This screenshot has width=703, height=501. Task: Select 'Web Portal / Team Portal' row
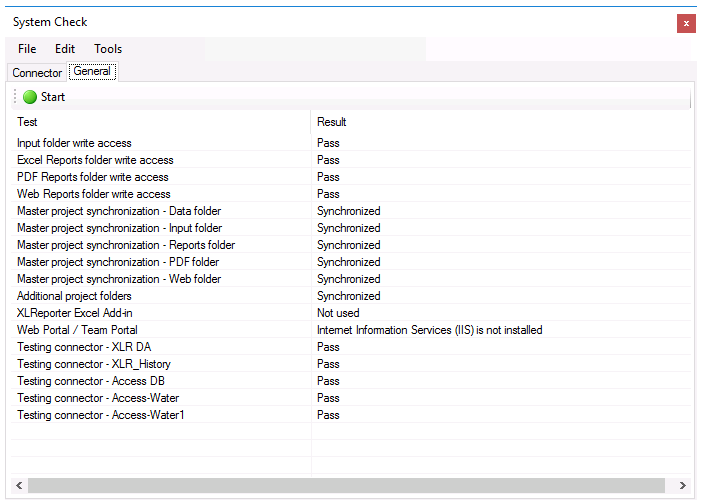click(x=351, y=331)
